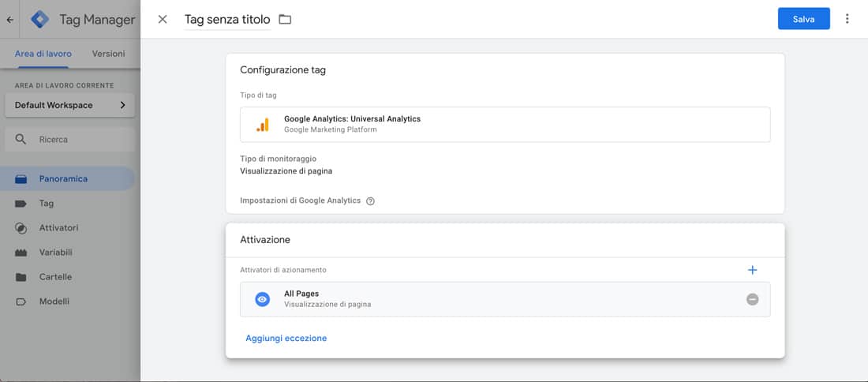Viewport: 868px width, 382px height.
Task: Click the 'Visualizzazione di pagina' monitoring type value
Action: point(286,171)
